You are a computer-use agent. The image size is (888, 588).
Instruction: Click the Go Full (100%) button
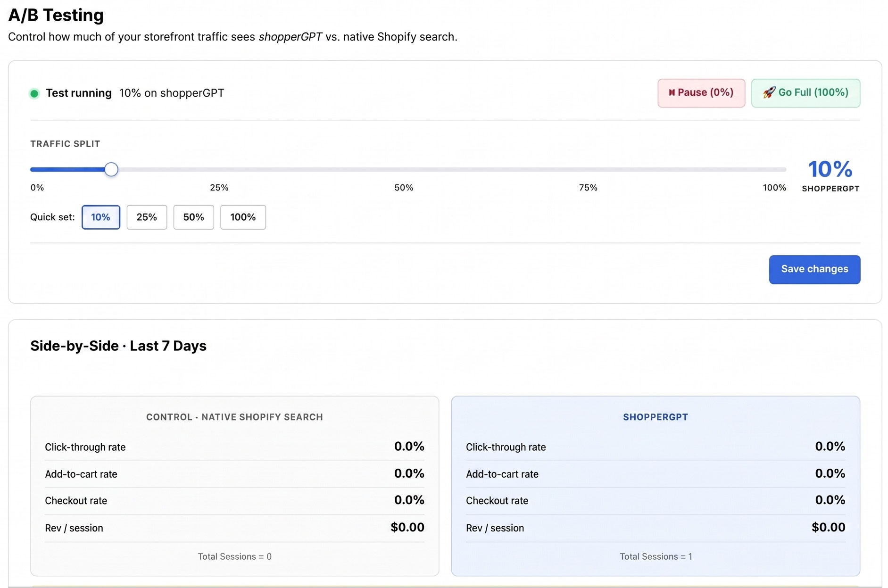click(x=805, y=93)
